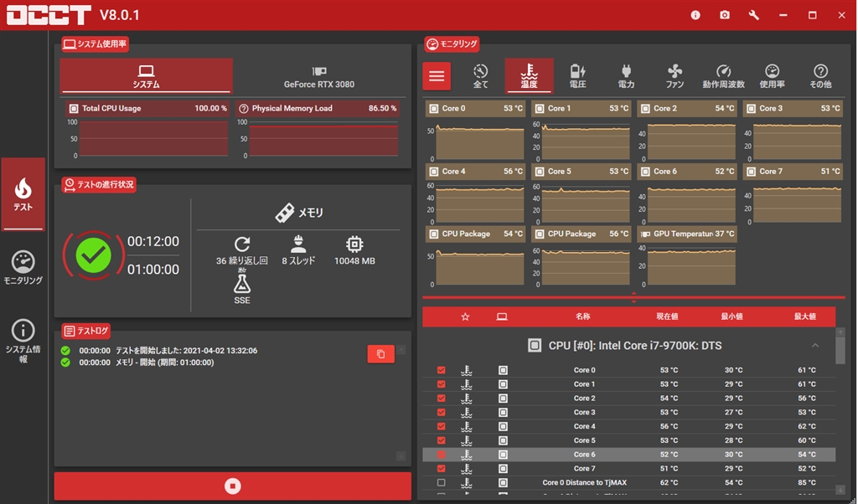Viewport: 858px width, 504px height.
Task: Open settings via the wrench icon
Action: 754,15
